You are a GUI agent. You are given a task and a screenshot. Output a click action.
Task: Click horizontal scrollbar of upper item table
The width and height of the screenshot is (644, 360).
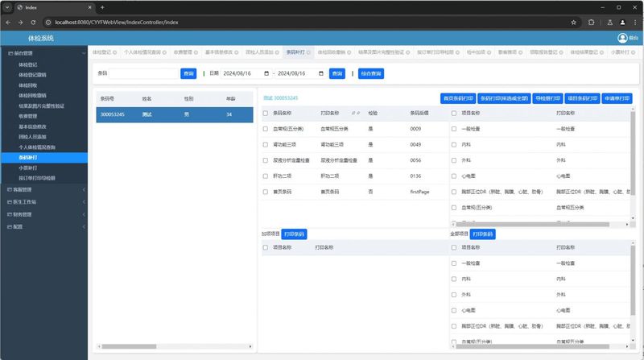click(x=533, y=225)
